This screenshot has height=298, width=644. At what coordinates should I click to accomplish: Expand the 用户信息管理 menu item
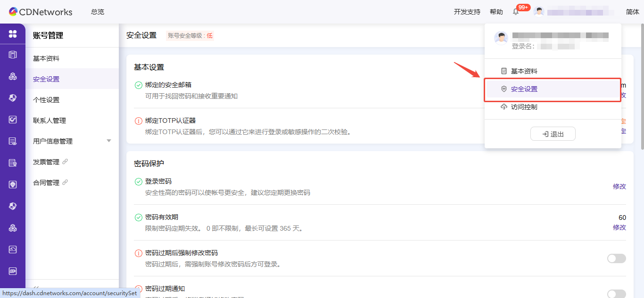pyautogui.click(x=109, y=141)
